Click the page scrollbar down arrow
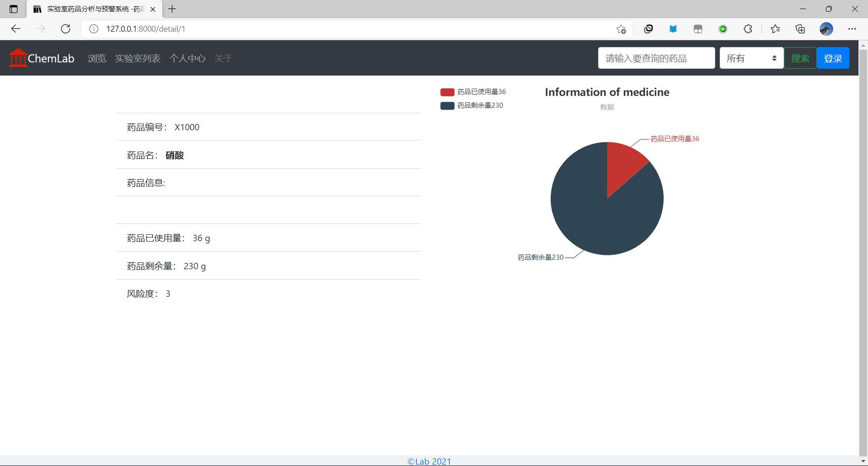The width and height of the screenshot is (868, 466). (863, 461)
